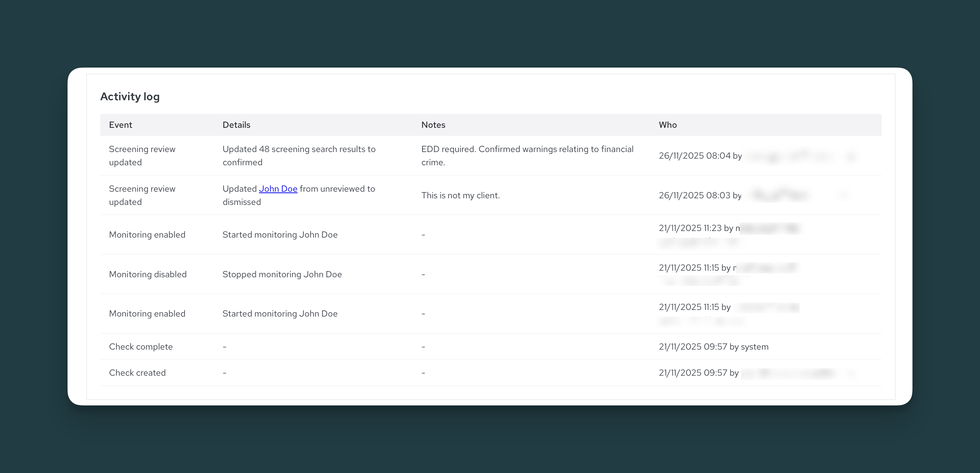Viewport: 980px width, 473px height.
Task: Select the Details column header
Action: [x=236, y=125]
